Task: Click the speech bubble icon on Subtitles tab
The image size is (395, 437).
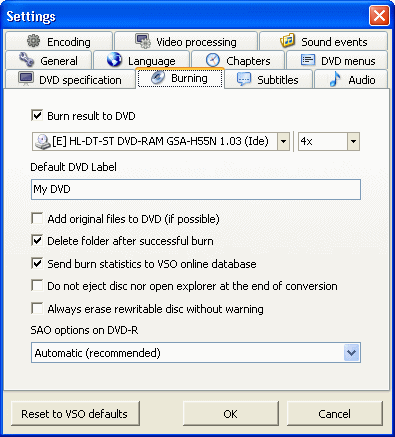Action: [x=244, y=79]
